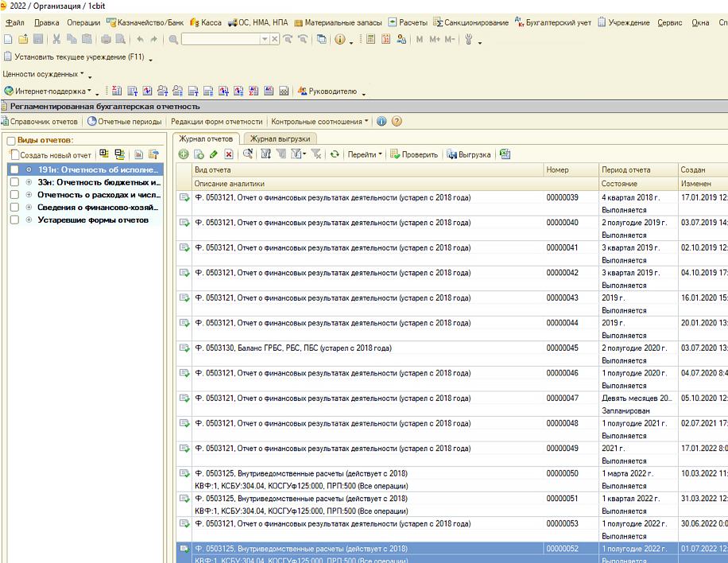
Task: Click the expand all groups icon in the report types panel
Action: coord(104,154)
